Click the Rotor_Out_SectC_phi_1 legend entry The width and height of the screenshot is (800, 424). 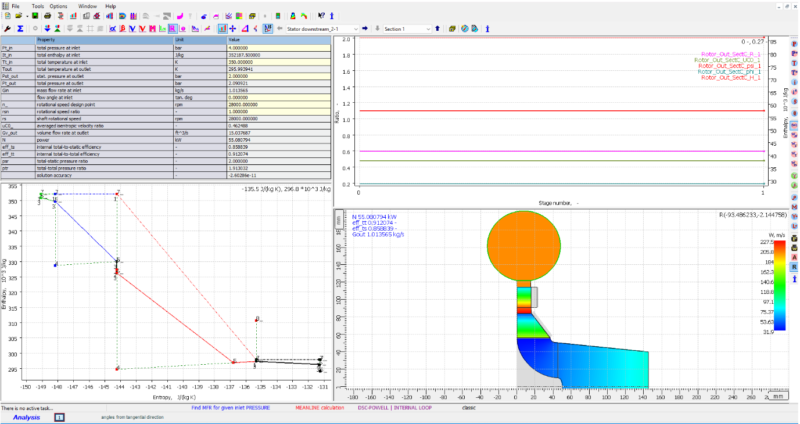[730, 72]
